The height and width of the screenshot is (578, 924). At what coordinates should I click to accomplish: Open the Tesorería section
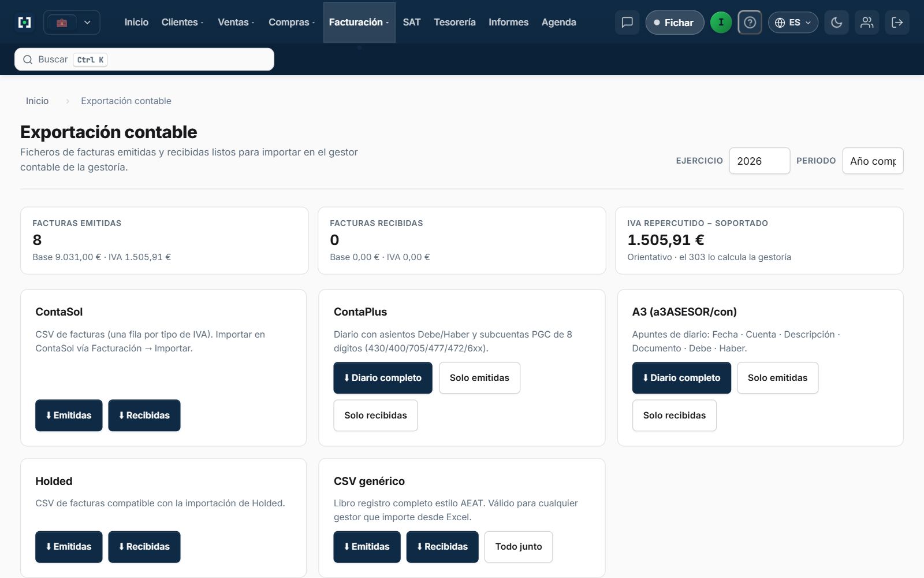coord(455,22)
